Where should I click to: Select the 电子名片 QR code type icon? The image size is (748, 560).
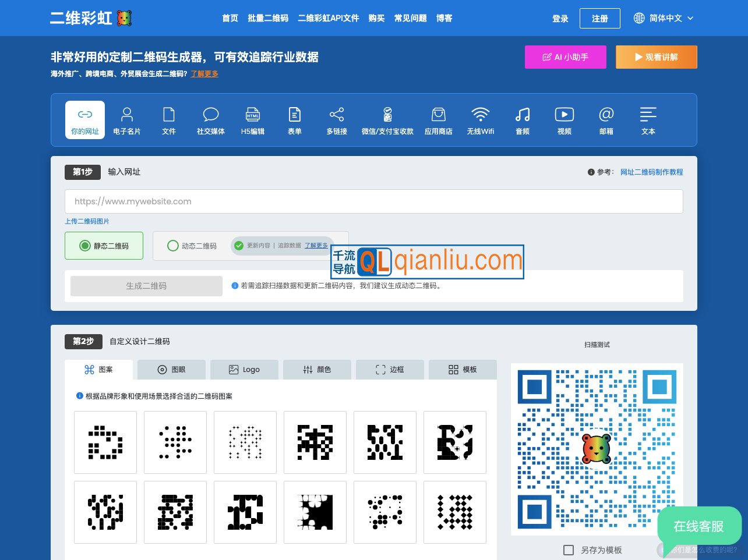pos(126,120)
